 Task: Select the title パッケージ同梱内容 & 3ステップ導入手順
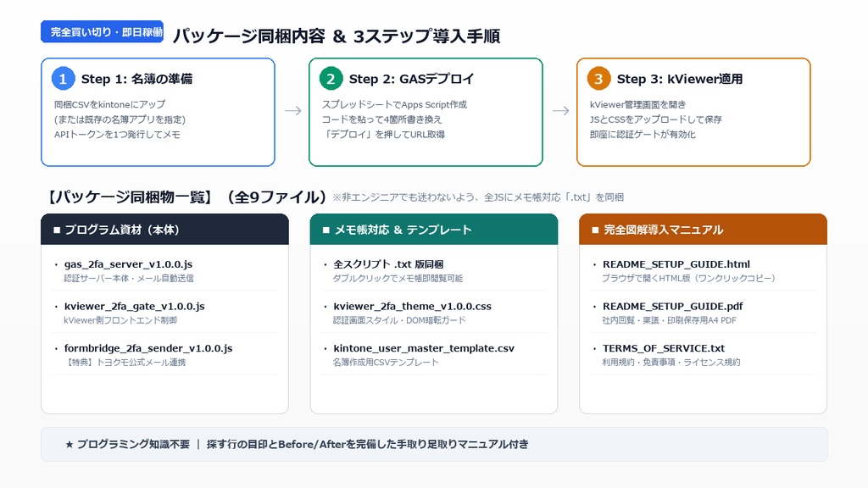tap(337, 36)
